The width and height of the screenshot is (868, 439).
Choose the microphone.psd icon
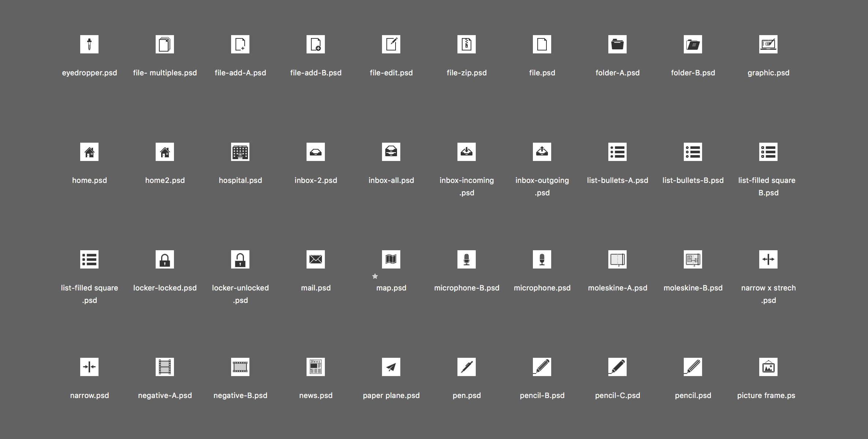tap(542, 259)
